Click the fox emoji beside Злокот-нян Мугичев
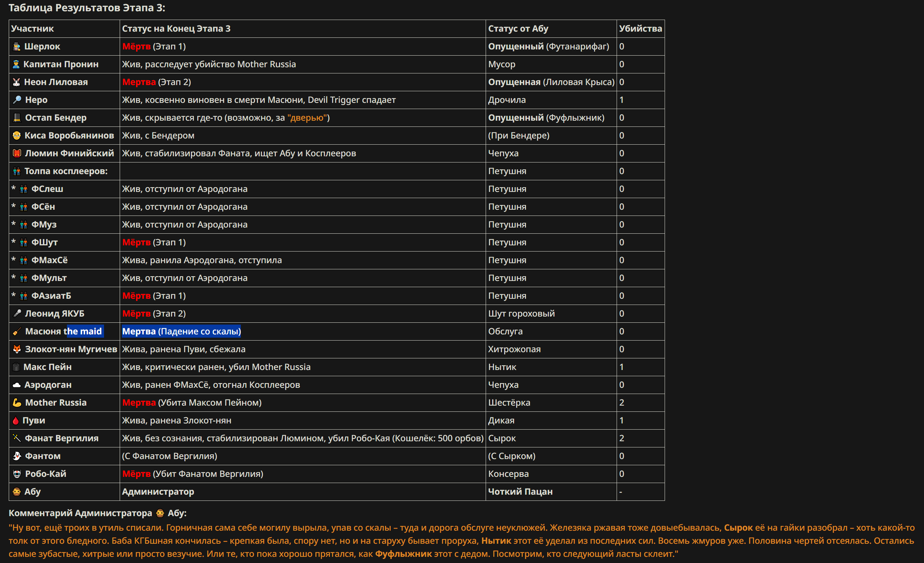This screenshot has width=924, height=563. [17, 349]
